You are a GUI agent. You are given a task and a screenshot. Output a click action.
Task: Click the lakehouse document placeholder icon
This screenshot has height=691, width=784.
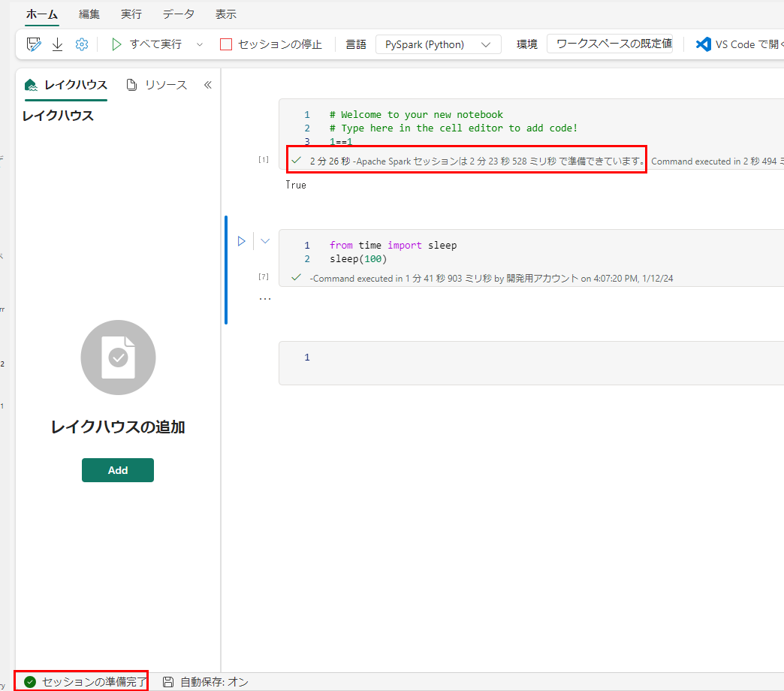(x=118, y=358)
